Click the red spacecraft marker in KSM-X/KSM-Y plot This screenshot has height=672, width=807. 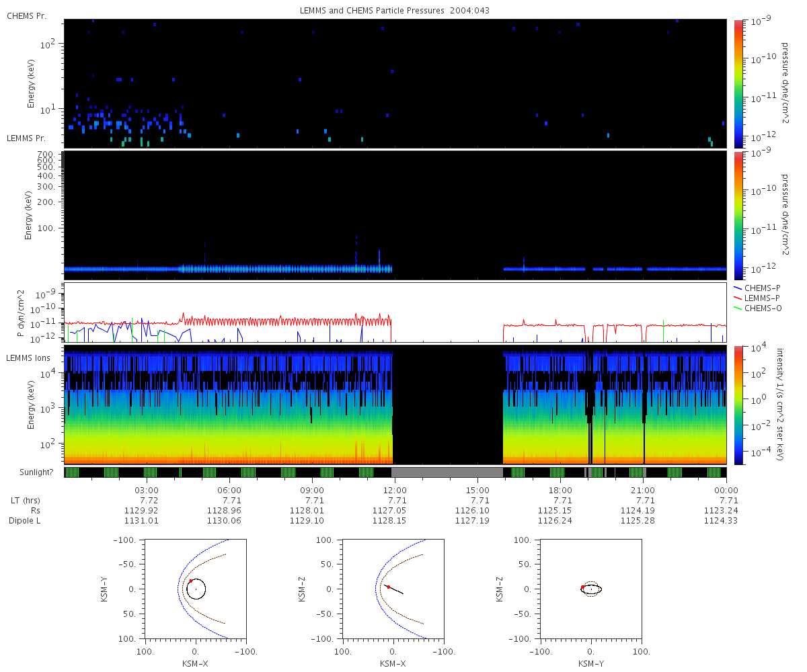(x=190, y=581)
